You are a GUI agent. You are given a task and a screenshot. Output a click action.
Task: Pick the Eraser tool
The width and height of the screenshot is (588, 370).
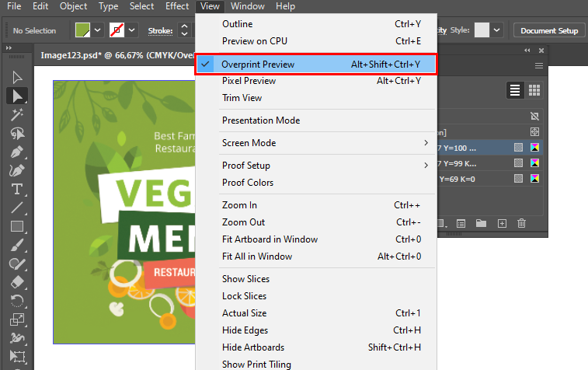pos(17,282)
